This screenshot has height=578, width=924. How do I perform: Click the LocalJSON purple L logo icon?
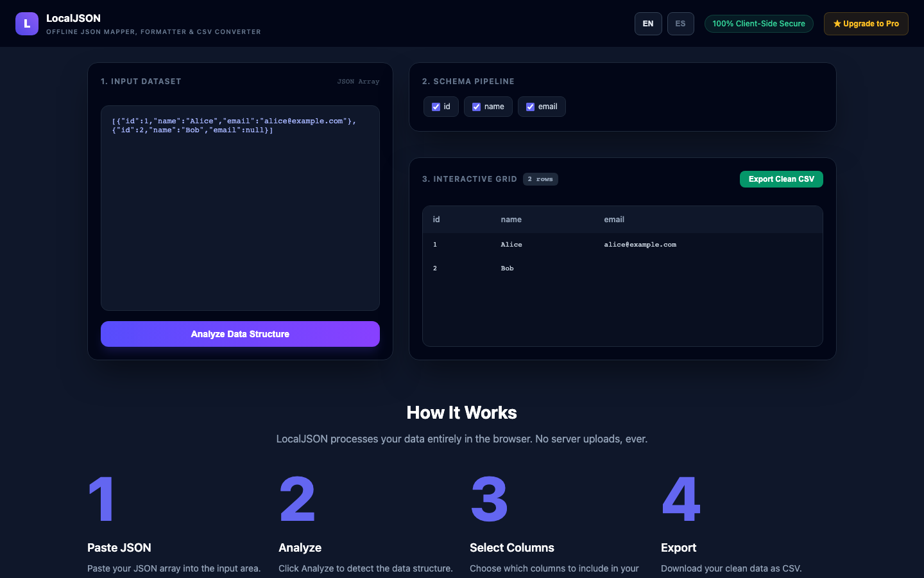pyautogui.click(x=27, y=24)
